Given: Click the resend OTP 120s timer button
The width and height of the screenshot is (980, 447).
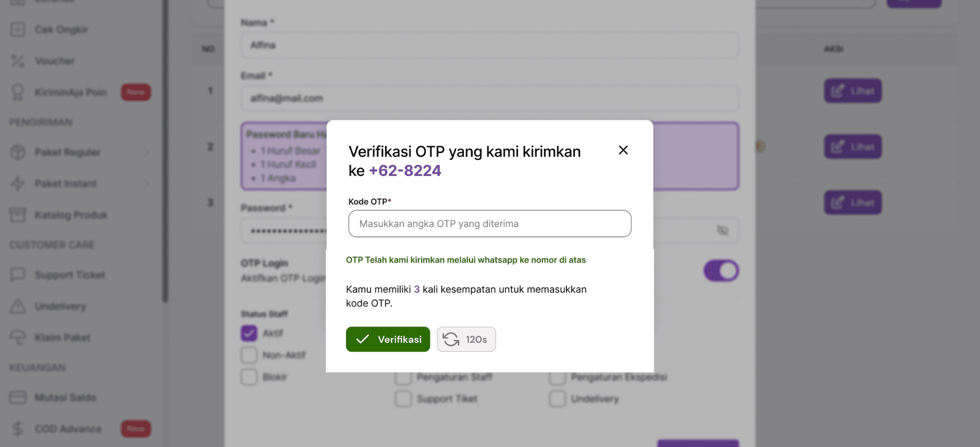Looking at the screenshot, I should coord(466,339).
